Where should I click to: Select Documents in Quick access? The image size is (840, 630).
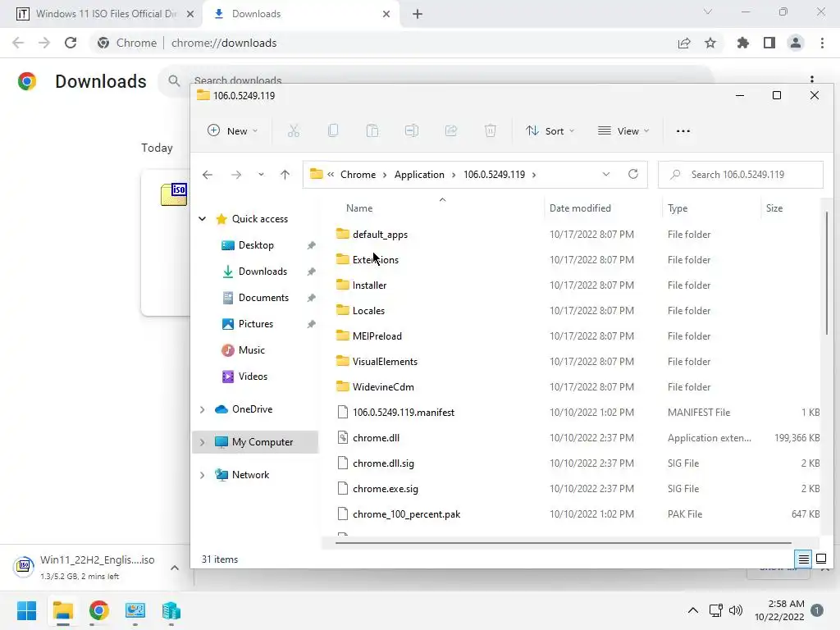pos(263,297)
